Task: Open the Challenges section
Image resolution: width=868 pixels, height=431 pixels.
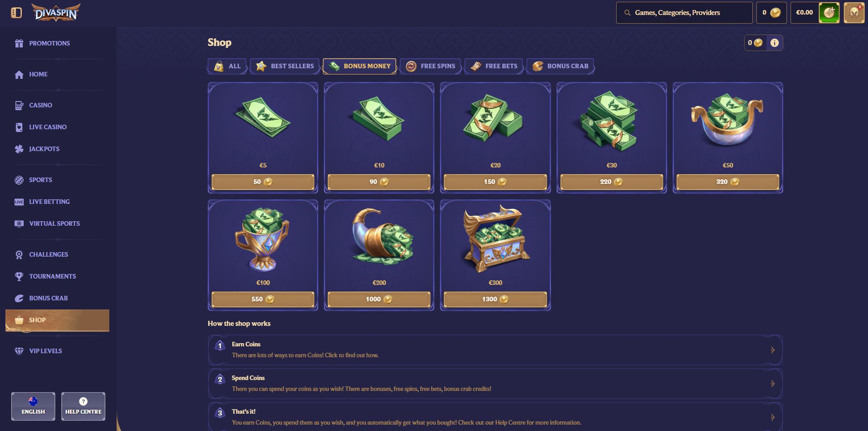Action: (x=48, y=254)
